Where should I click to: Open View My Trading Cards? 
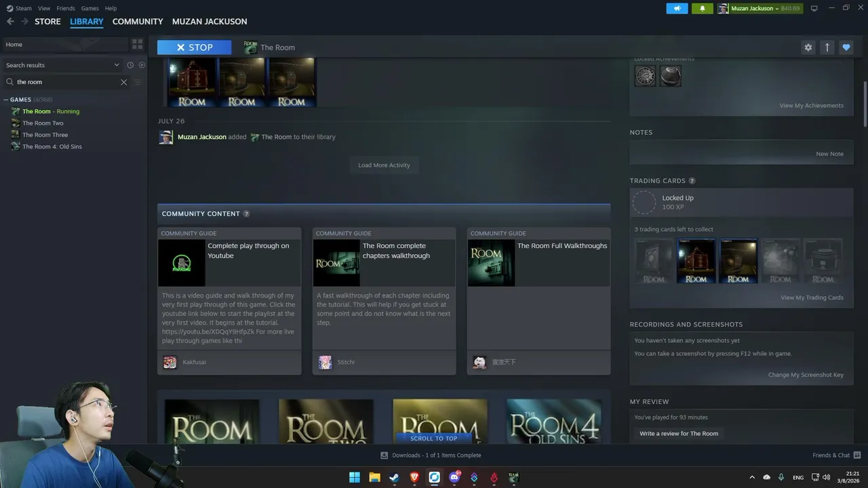812,298
